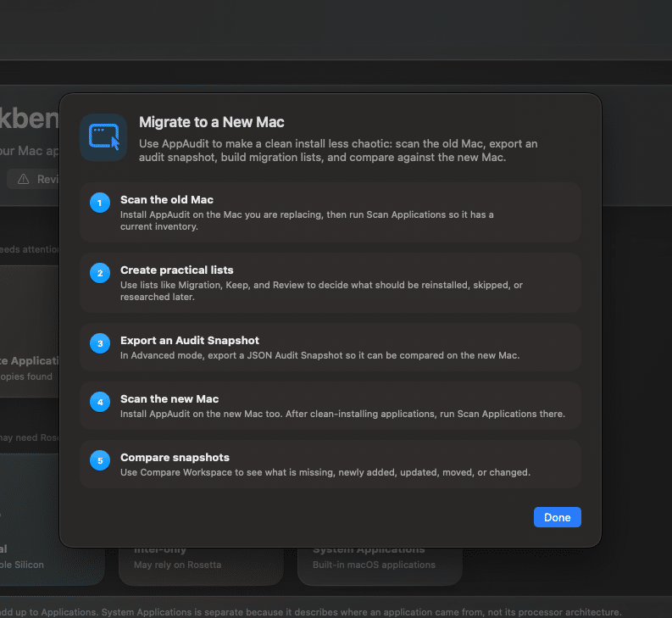Image resolution: width=672 pixels, height=618 pixels.
Task: Click the 'Scan the old Mac' heading
Action: (167, 200)
